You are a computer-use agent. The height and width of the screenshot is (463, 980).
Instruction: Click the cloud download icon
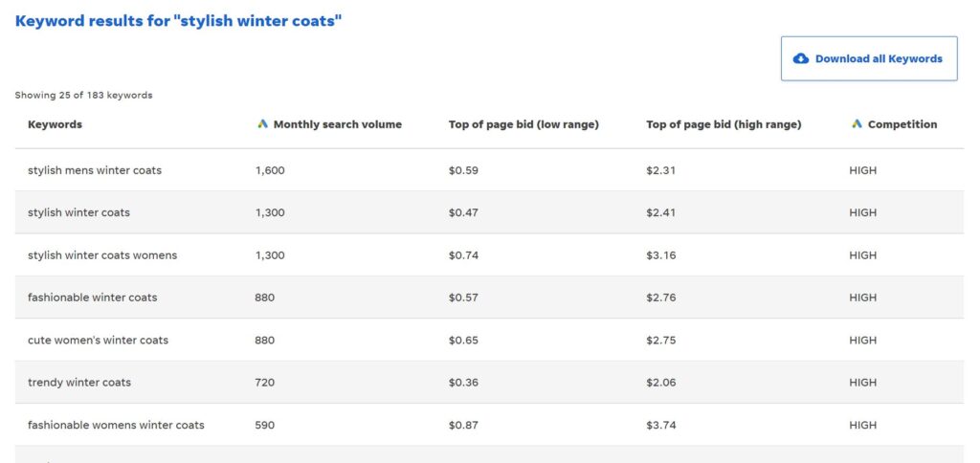pos(801,58)
